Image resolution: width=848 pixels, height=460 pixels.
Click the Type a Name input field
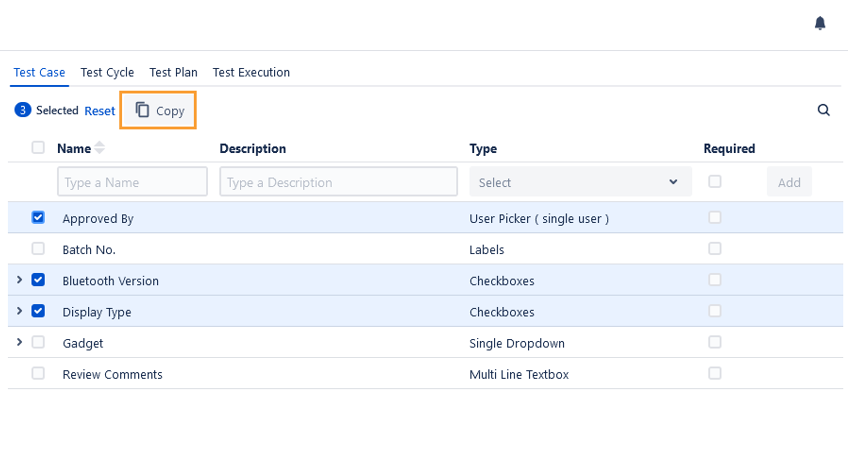(x=132, y=182)
